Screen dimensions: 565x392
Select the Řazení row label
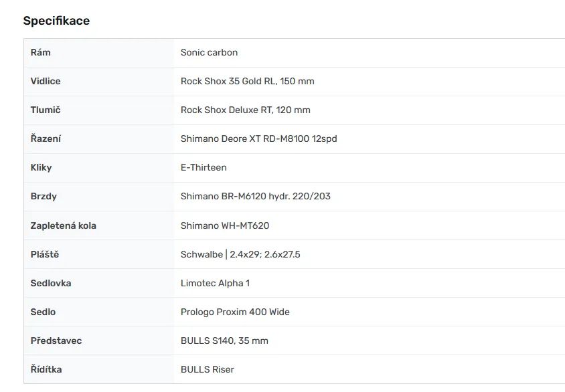[x=46, y=138]
